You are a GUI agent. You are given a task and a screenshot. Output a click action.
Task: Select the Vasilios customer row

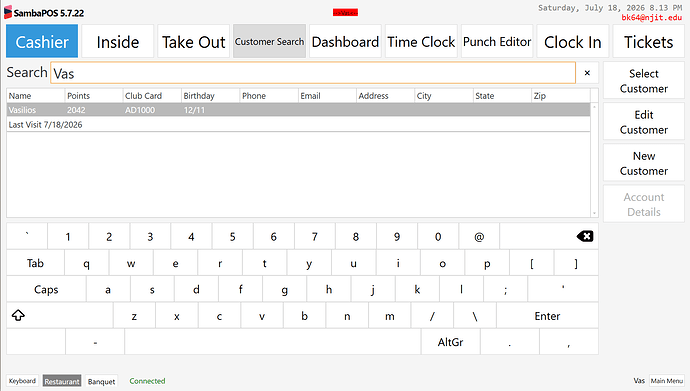pyautogui.click(x=298, y=110)
